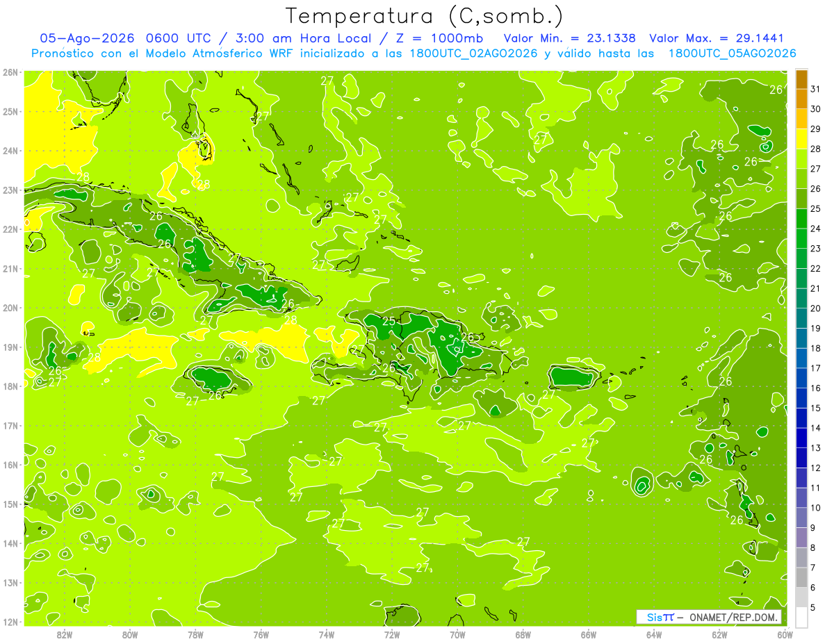Click the "24N" latitude axis label

(x=10, y=151)
